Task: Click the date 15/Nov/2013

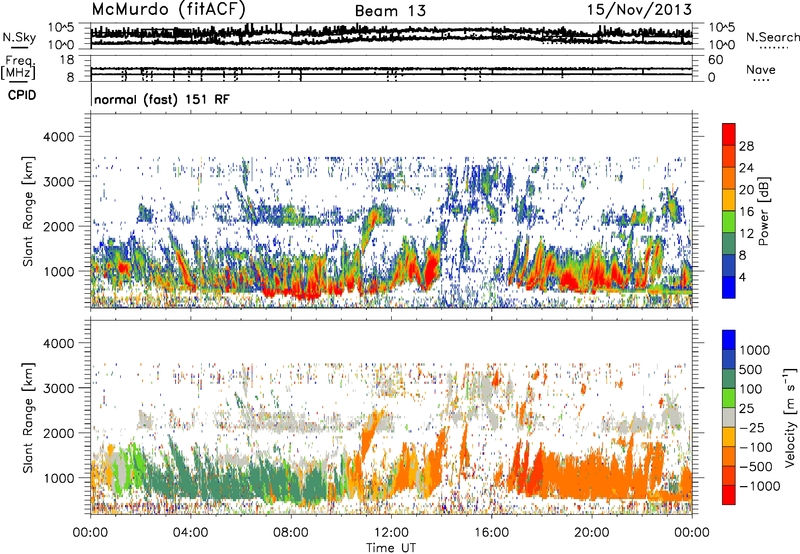Action: click(639, 9)
